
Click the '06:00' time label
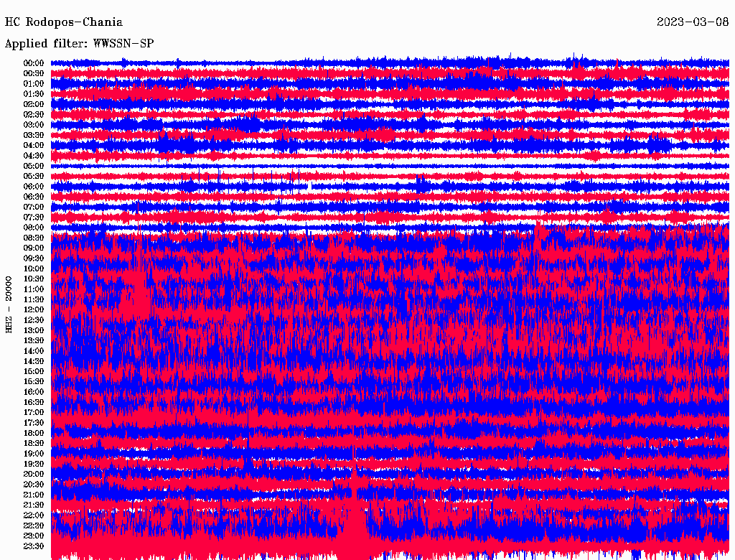tap(34, 187)
